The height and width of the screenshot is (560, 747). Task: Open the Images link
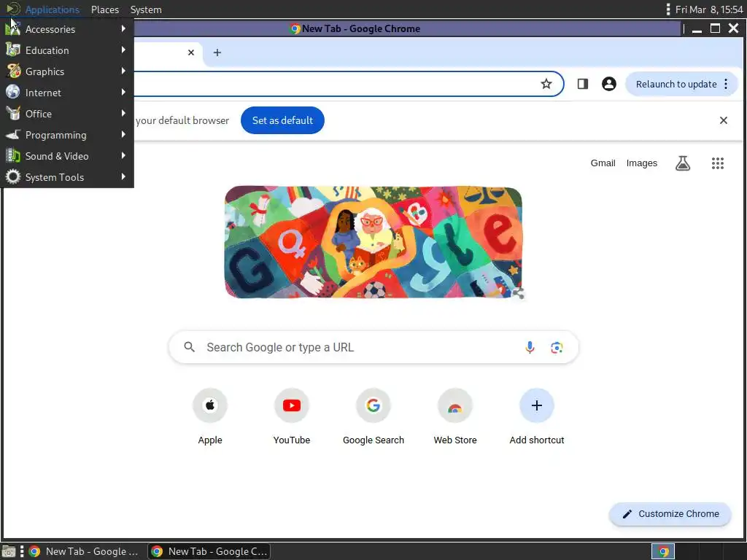(642, 163)
